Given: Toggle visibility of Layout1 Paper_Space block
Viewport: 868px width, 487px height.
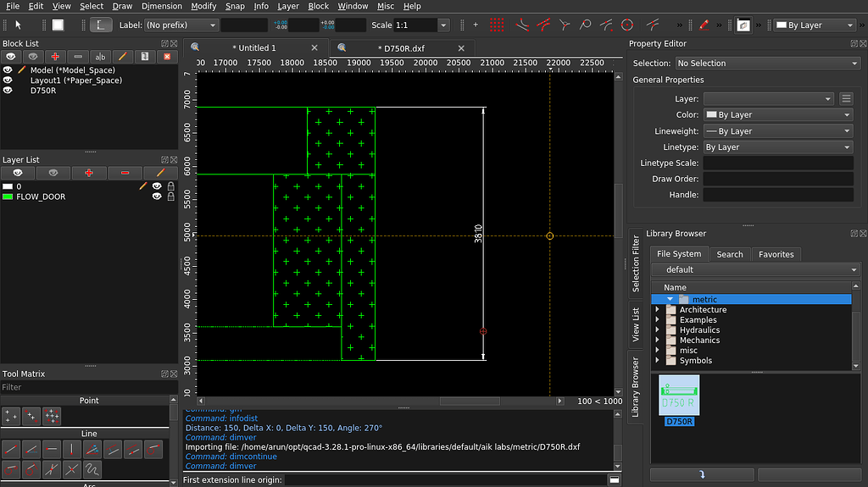Looking at the screenshot, I should (x=8, y=80).
